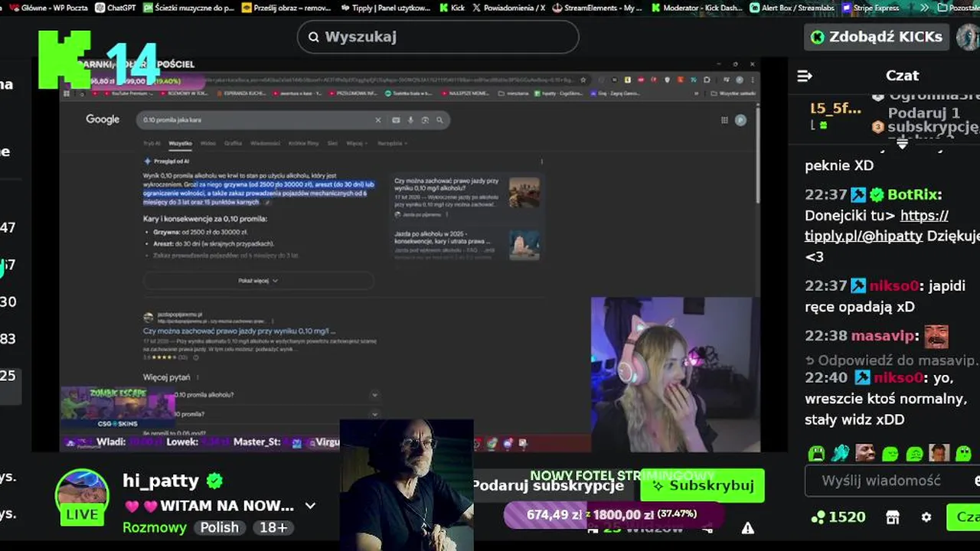Viewport: 980px width, 551px height.
Task: Click the Czat panel header
Action: pos(902,76)
